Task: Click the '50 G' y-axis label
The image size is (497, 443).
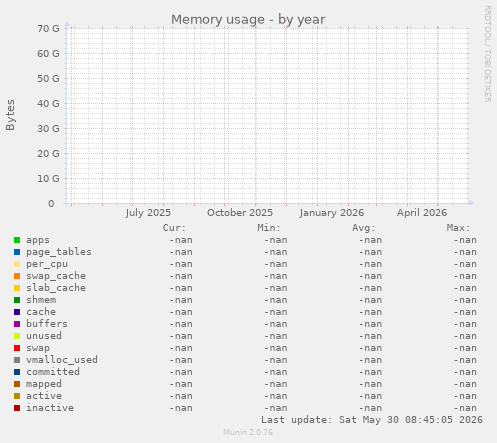Action: (x=48, y=79)
